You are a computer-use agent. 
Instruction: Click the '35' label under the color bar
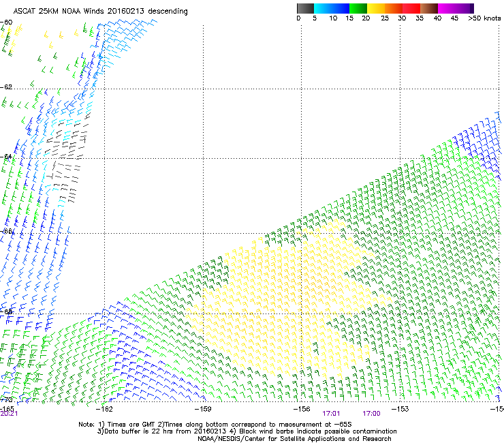click(420, 18)
